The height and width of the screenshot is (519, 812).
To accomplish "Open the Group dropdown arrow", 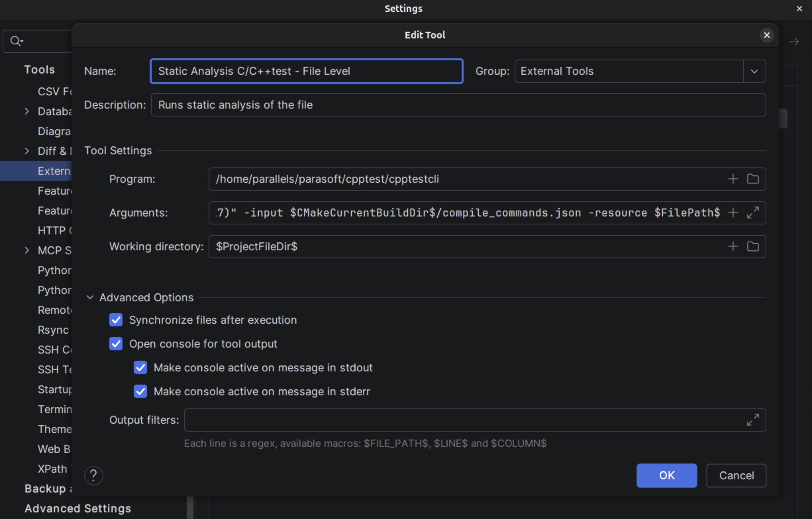I will pos(754,71).
